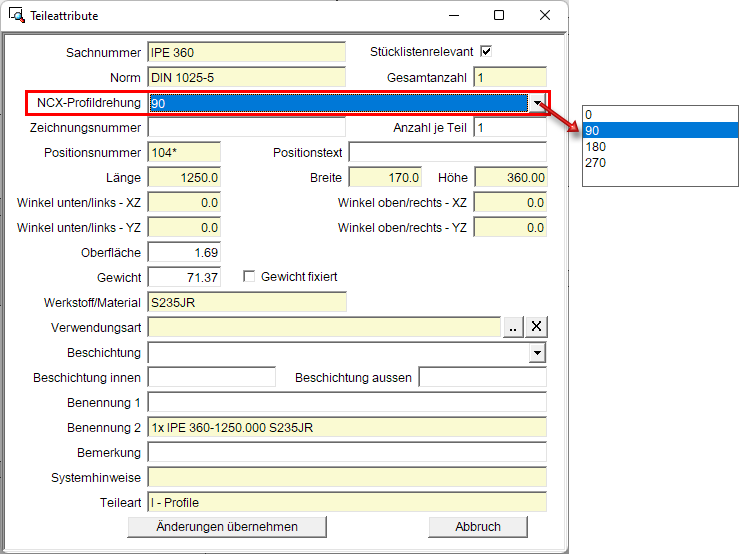Click the Länge field 1250.0
Screen dimensions: 739x554
click(184, 177)
